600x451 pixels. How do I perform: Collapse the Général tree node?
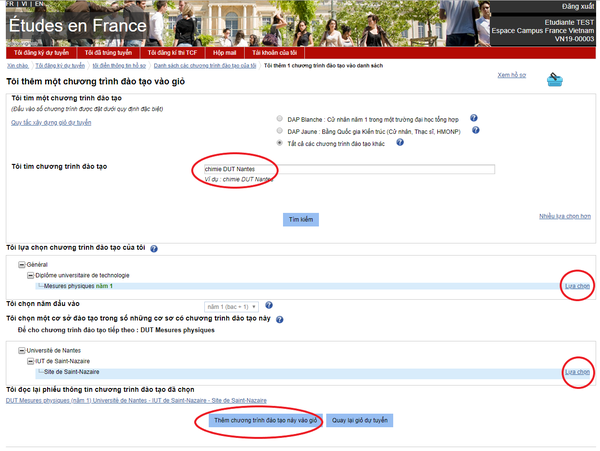tap(22, 264)
